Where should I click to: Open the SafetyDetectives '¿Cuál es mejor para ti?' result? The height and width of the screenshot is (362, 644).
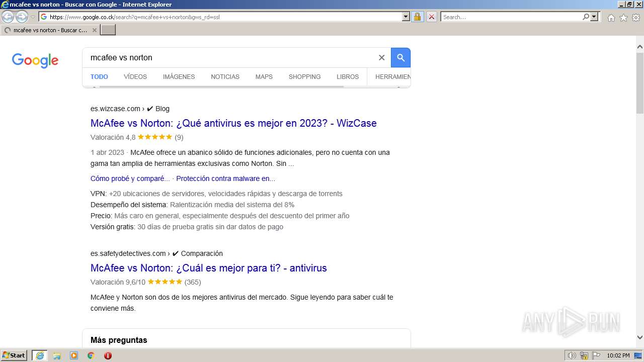(x=209, y=268)
